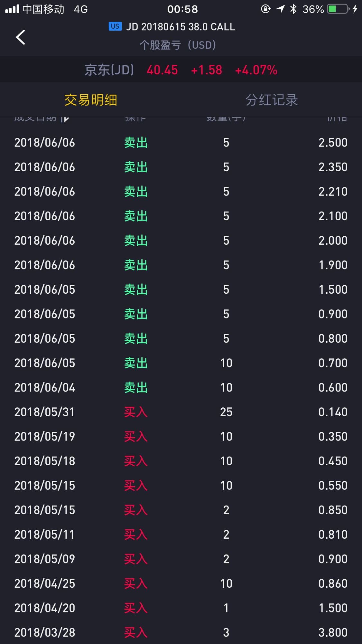Tap the 2018/04/20 buy at 1.500 row
The height and width of the screenshot is (644, 362).
click(181, 608)
